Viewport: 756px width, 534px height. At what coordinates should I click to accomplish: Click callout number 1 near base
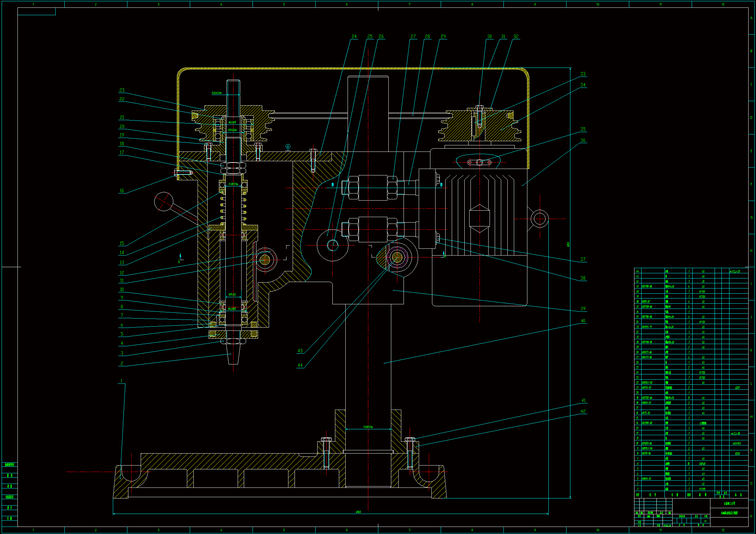pos(121,381)
